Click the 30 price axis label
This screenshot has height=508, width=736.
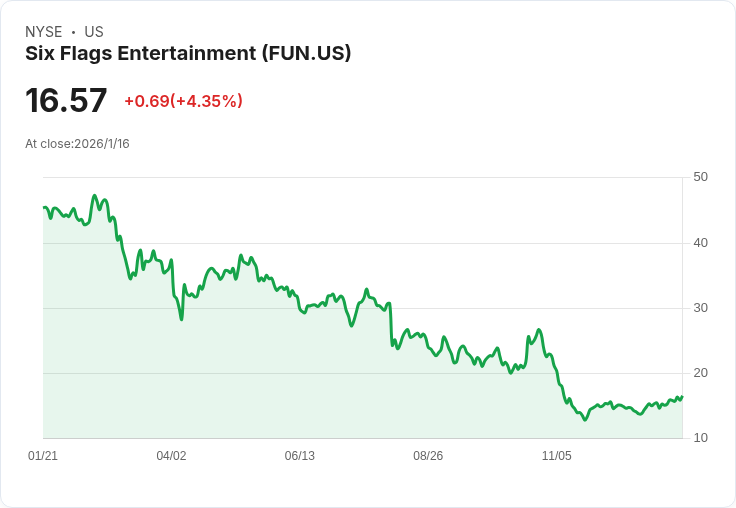[x=700, y=308]
